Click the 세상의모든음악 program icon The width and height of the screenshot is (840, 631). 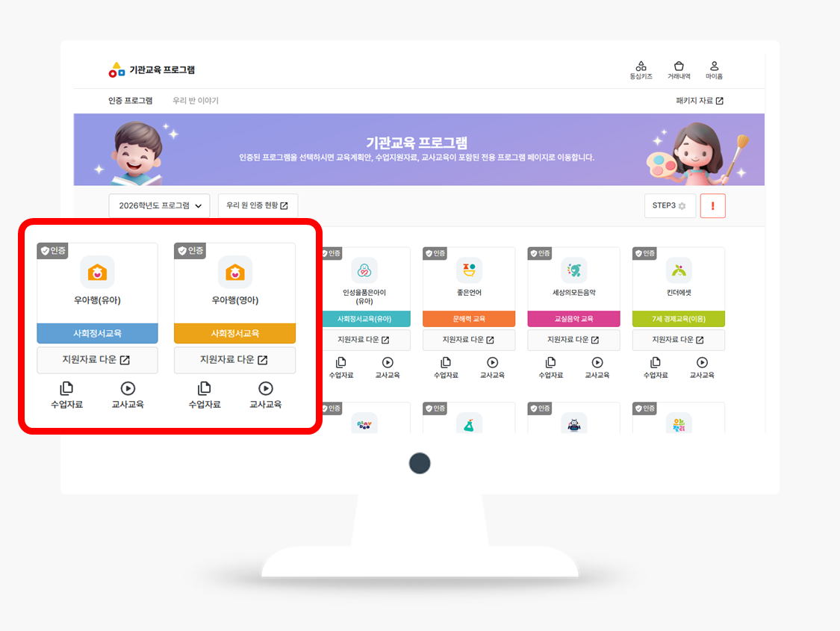pos(574,270)
